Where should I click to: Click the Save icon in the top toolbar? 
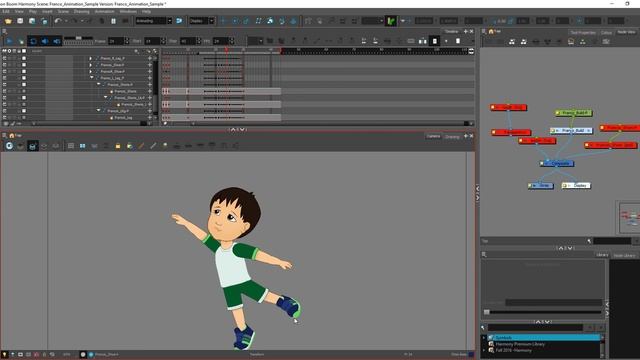(20, 21)
